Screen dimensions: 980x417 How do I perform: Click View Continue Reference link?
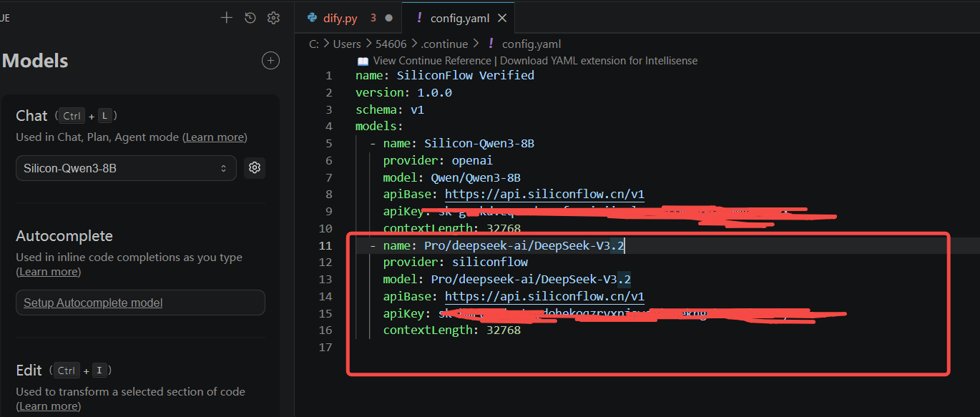432,61
